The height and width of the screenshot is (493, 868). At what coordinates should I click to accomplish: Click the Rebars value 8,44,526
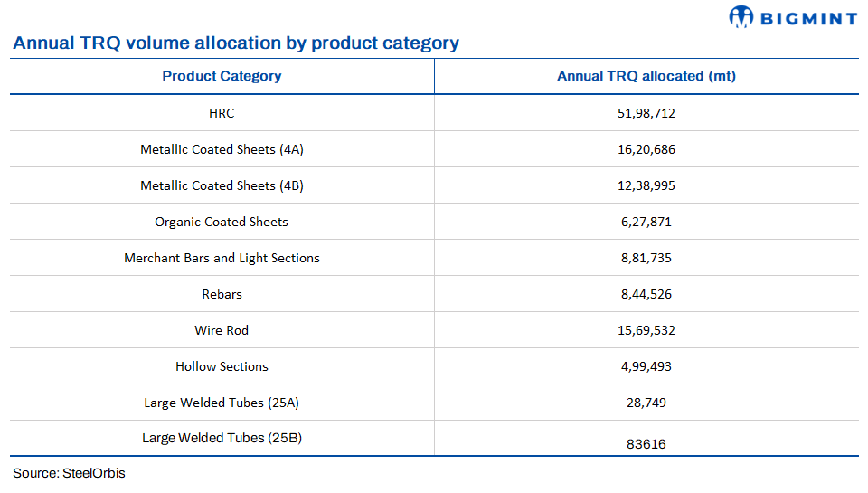coord(646,294)
